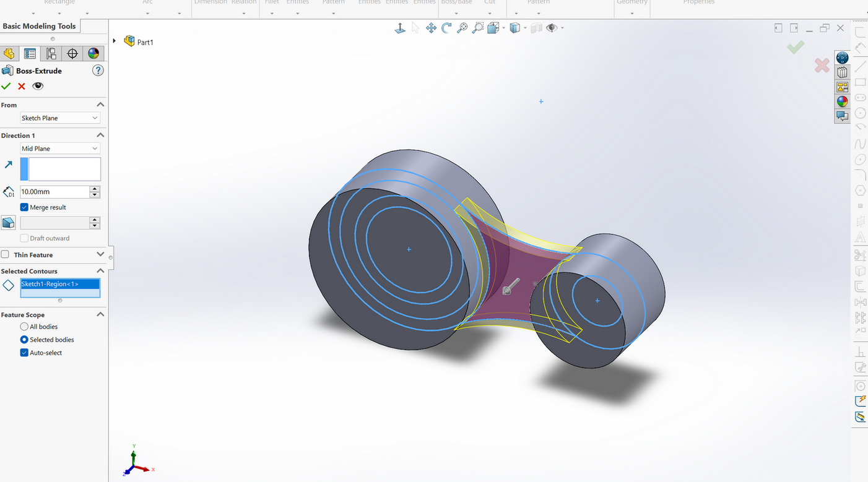Open the ConfigurationManager tab

tap(51, 54)
